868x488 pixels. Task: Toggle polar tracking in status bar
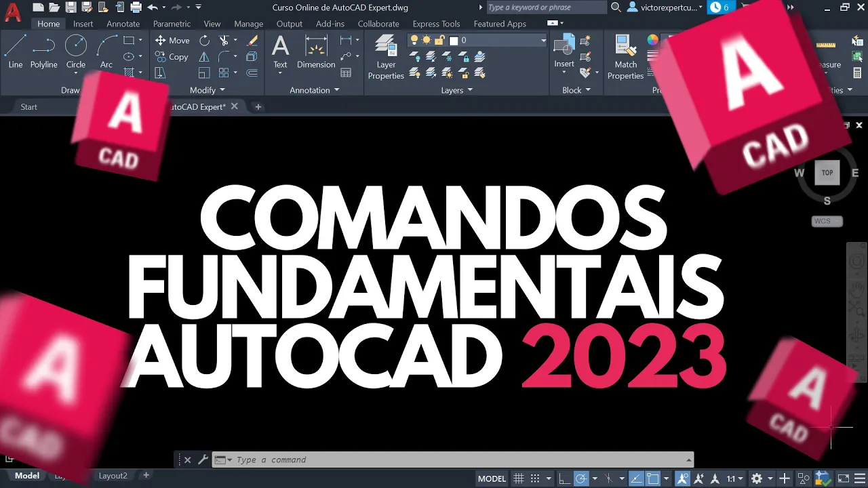581,479
